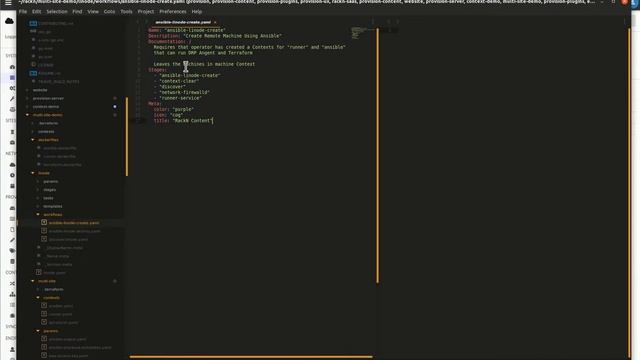Open the Goto menu
The height and width of the screenshot is (360, 640).
pyautogui.click(x=109, y=11)
